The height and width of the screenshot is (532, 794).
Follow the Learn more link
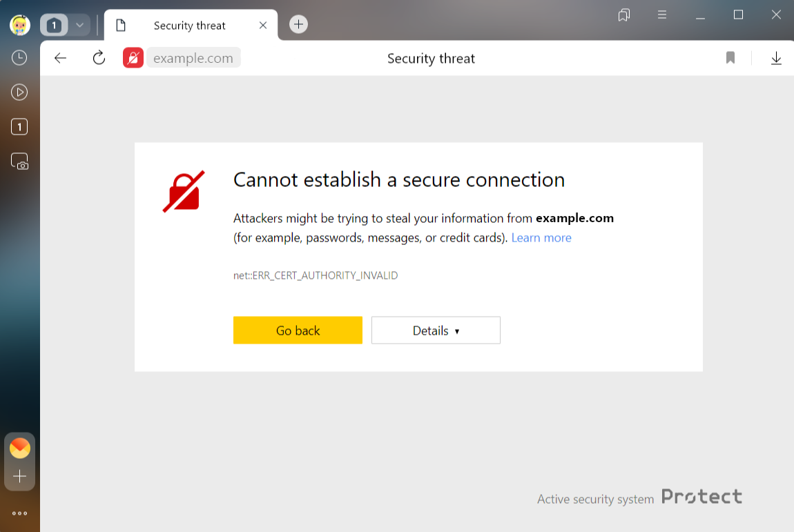click(x=541, y=238)
